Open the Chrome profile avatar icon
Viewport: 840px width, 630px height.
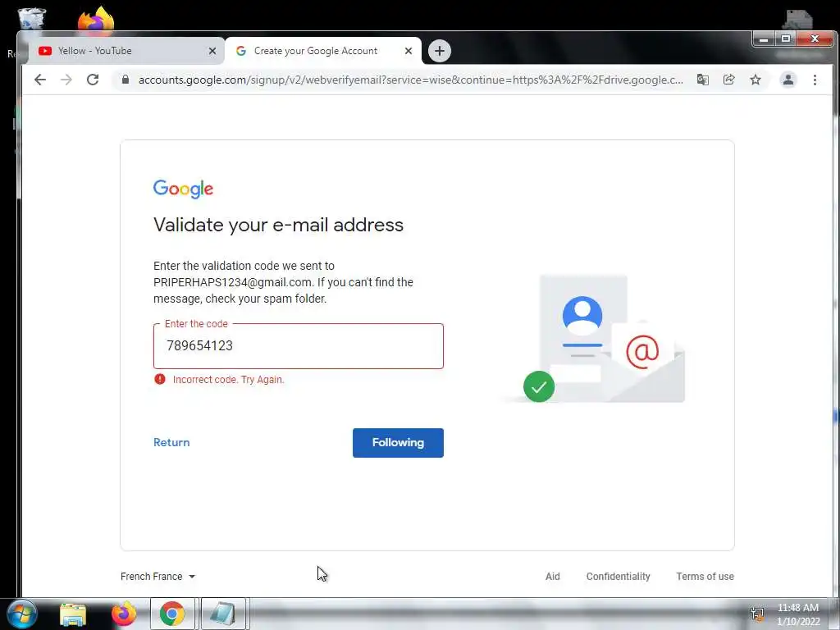click(788, 80)
